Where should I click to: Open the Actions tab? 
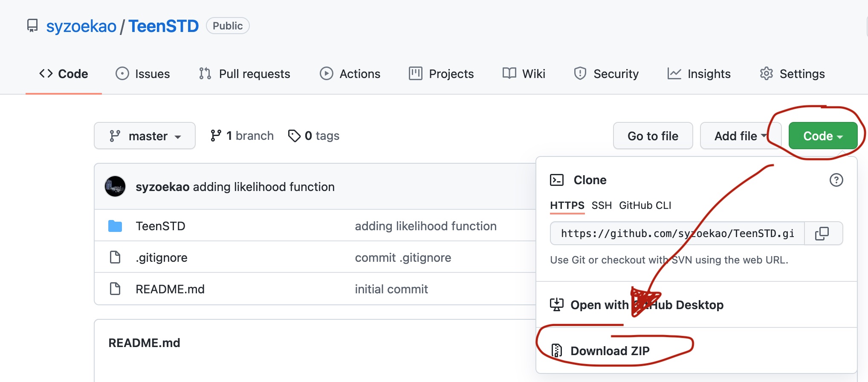point(350,74)
